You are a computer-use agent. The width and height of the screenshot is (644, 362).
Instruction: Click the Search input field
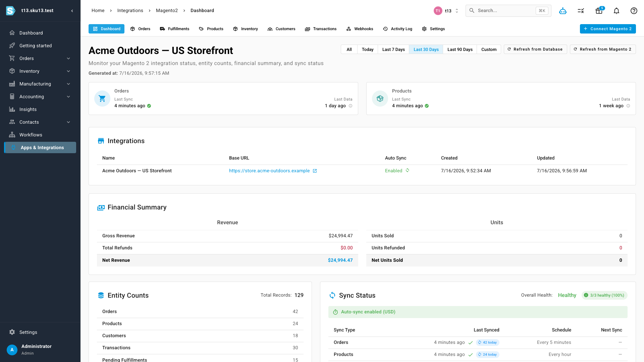tap(508, 11)
